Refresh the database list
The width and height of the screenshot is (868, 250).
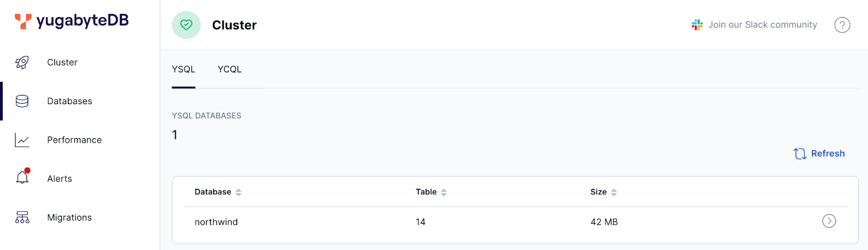[819, 153]
